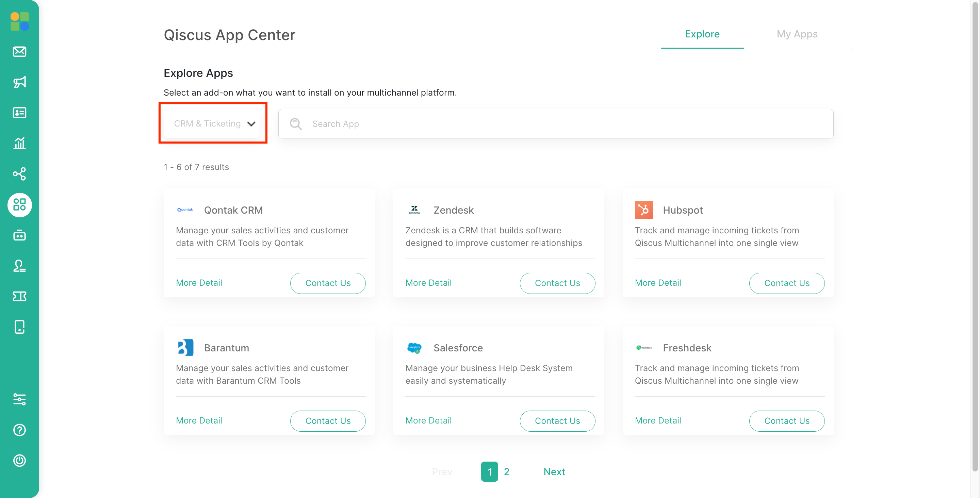Viewport: 980px width, 498px height.
Task: Click the search magnifier icon
Action: point(296,124)
